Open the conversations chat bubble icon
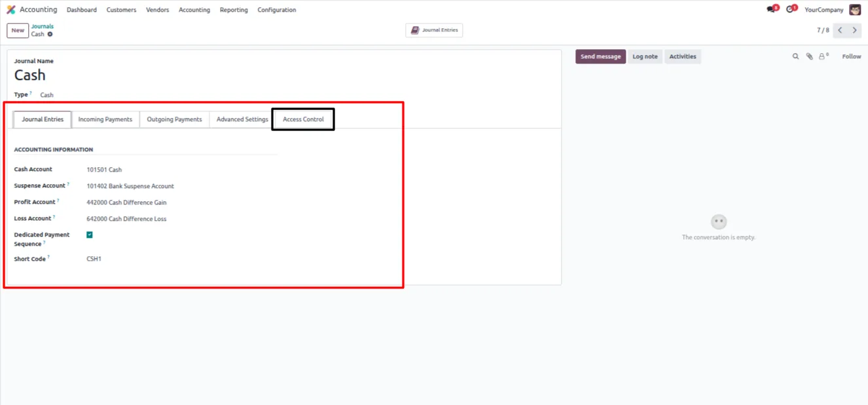The image size is (868, 405). click(x=771, y=10)
